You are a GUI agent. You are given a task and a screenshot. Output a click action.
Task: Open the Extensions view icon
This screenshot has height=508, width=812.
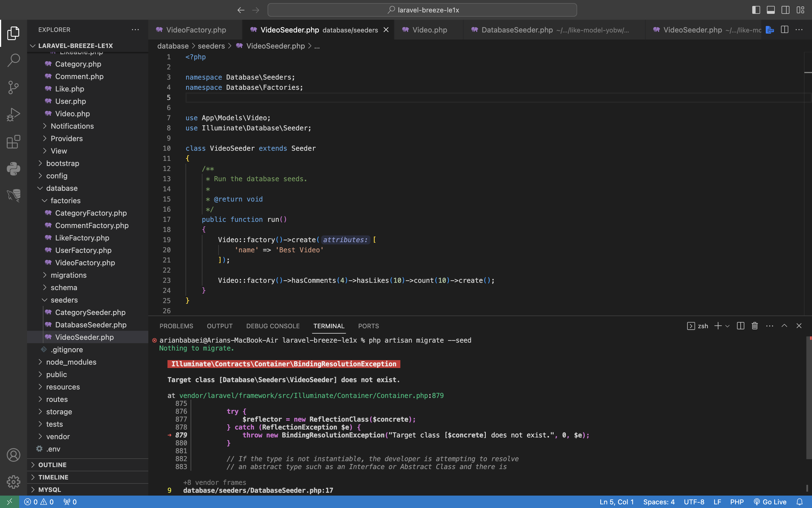(14, 142)
